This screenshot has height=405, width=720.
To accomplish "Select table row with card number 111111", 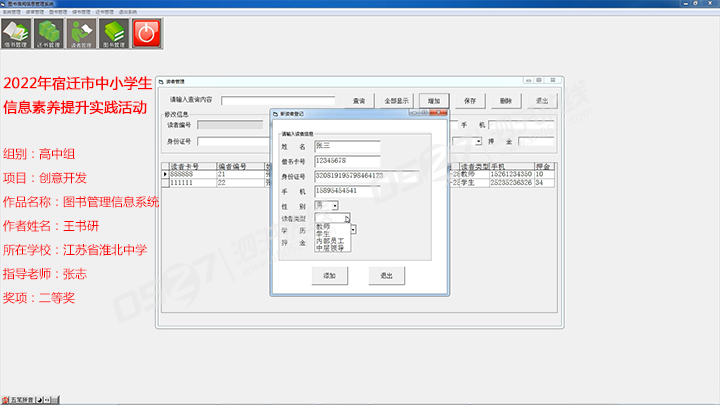I will coord(192,183).
